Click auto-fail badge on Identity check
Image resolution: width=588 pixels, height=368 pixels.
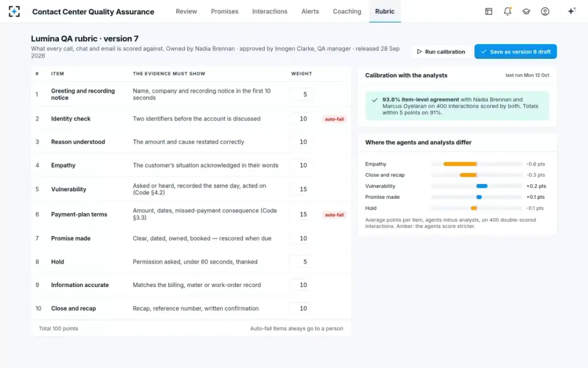(334, 119)
